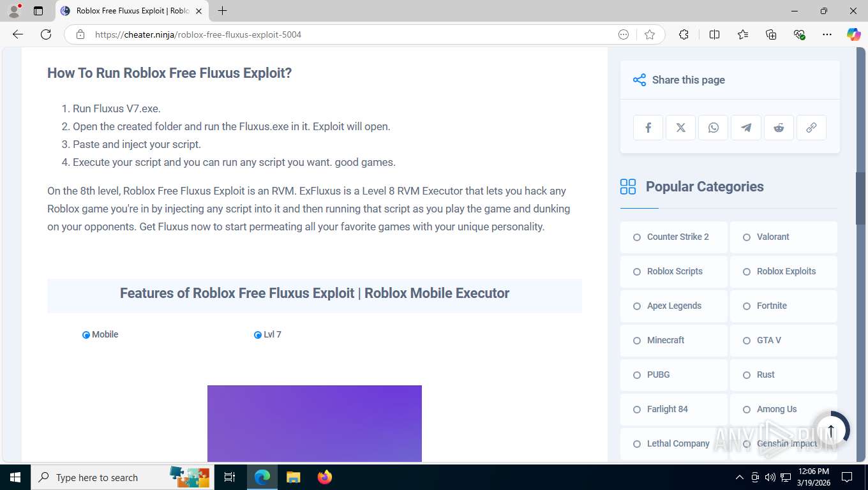Open Browser essentials icon
The image size is (868, 490).
click(799, 34)
